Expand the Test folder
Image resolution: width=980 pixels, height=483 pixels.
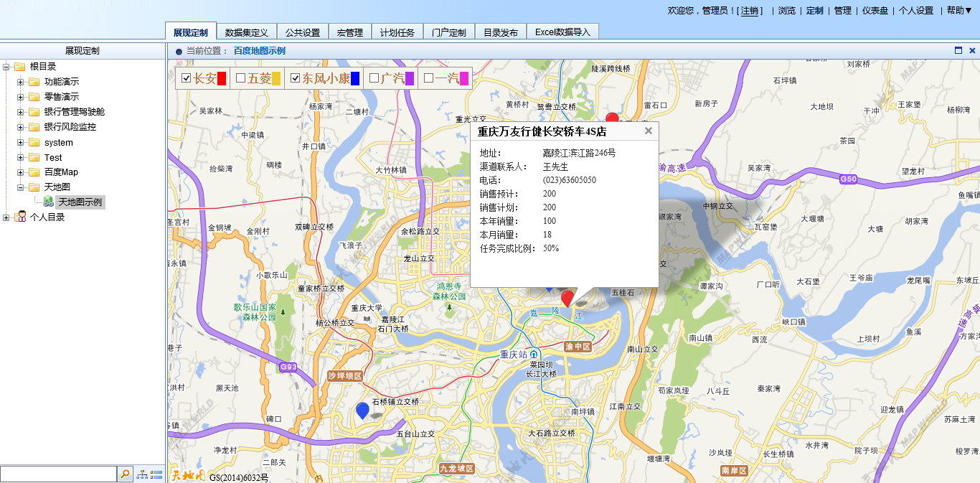point(20,157)
